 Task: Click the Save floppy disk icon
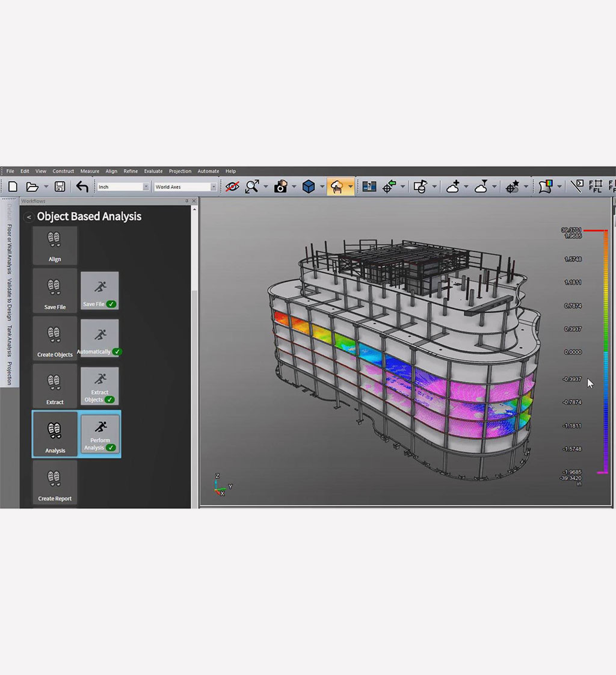[60, 187]
